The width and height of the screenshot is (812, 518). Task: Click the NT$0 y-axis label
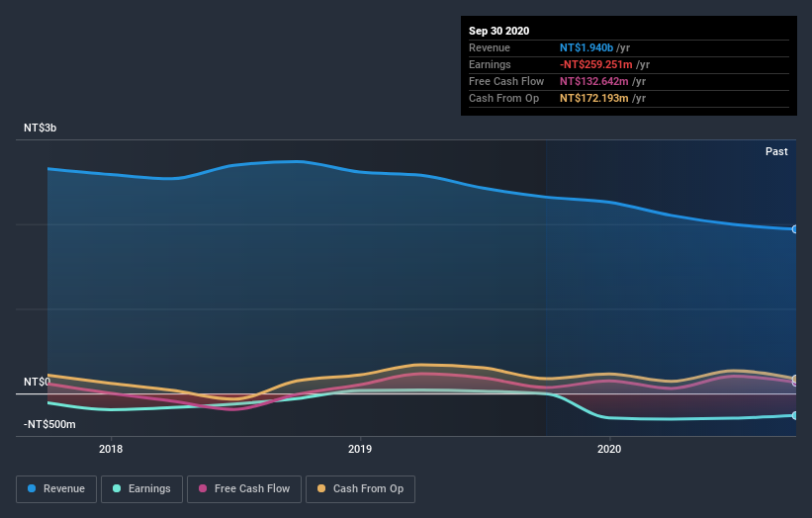(x=37, y=382)
